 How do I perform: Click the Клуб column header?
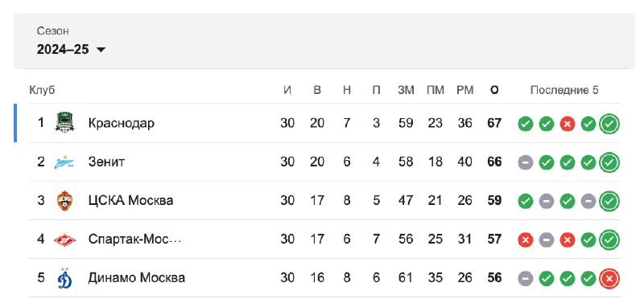pyautogui.click(x=42, y=90)
